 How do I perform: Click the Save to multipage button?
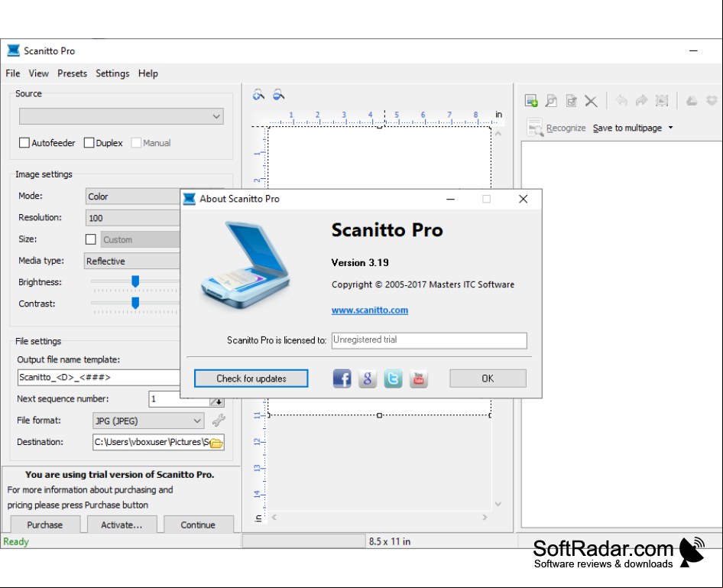point(627,128)
